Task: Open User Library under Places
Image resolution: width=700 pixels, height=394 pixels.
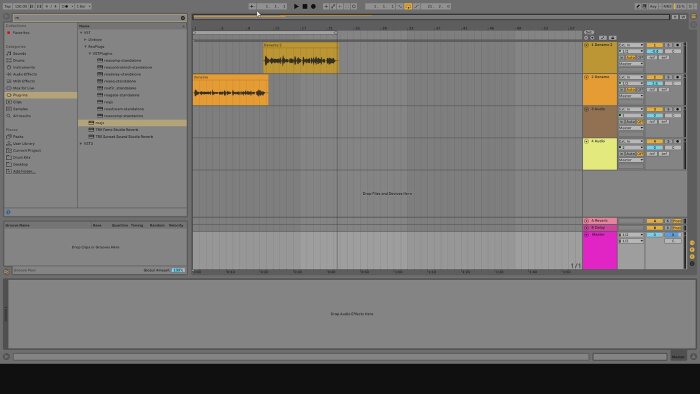Action: [24, 144]
